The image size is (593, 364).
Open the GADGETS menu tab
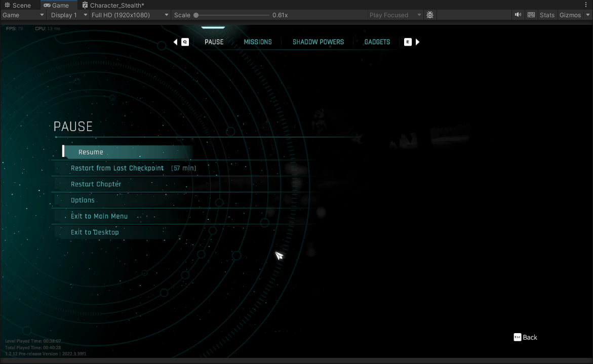coord(377,42)
